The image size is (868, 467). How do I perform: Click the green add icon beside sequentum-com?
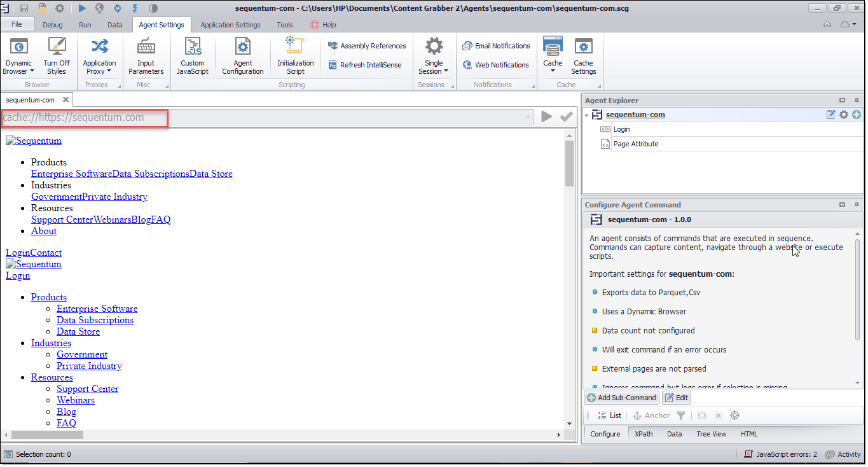857,115
